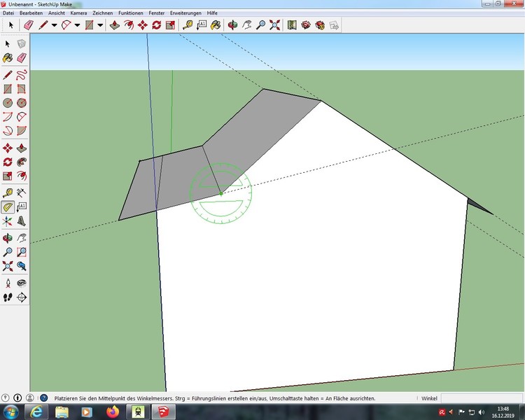Click the blue question mark status icon
The width and height of the screenshot is (525, 420).
(x=44, y=398)
